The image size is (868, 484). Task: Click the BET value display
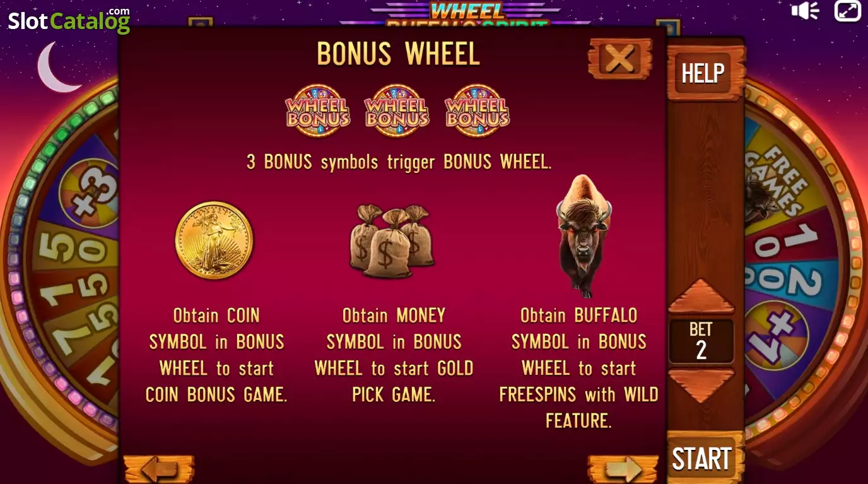click(x=701, y=341)
